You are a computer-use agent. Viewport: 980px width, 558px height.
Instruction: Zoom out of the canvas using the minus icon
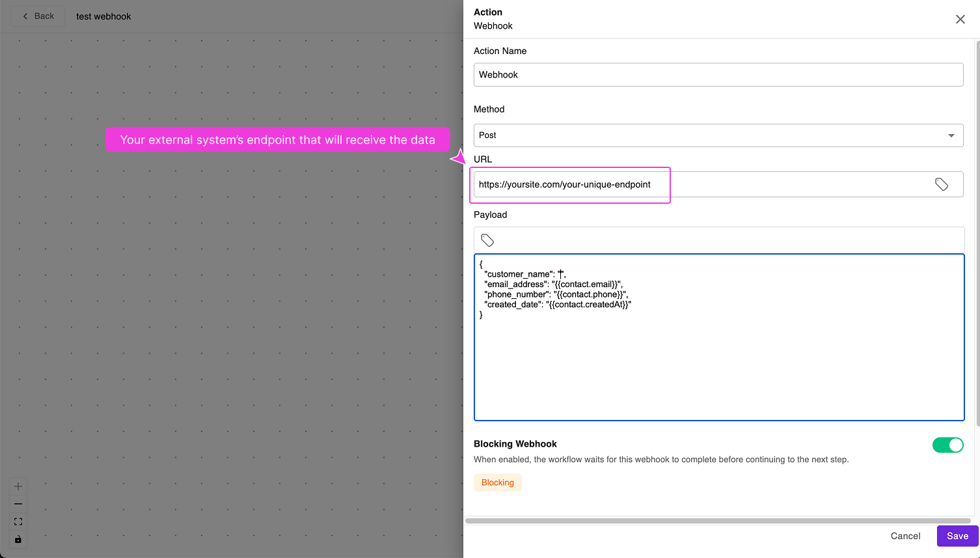click(18, 503)
